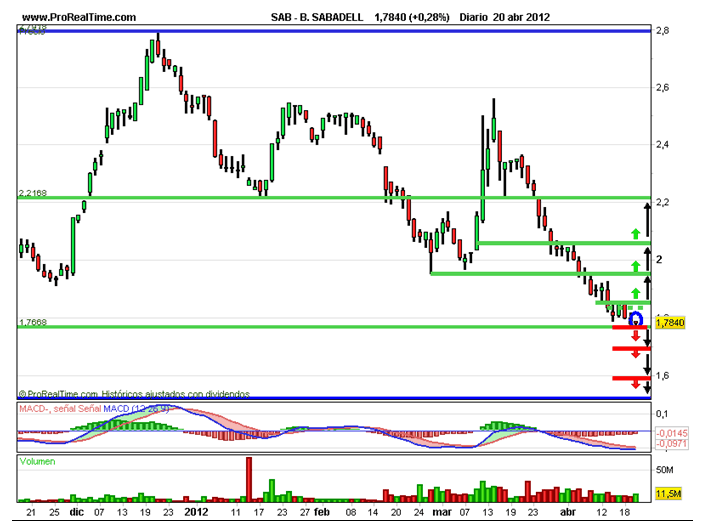Click the 24 date label on time axis
This screenshot has height=530, width=707.
click(419, 512)
